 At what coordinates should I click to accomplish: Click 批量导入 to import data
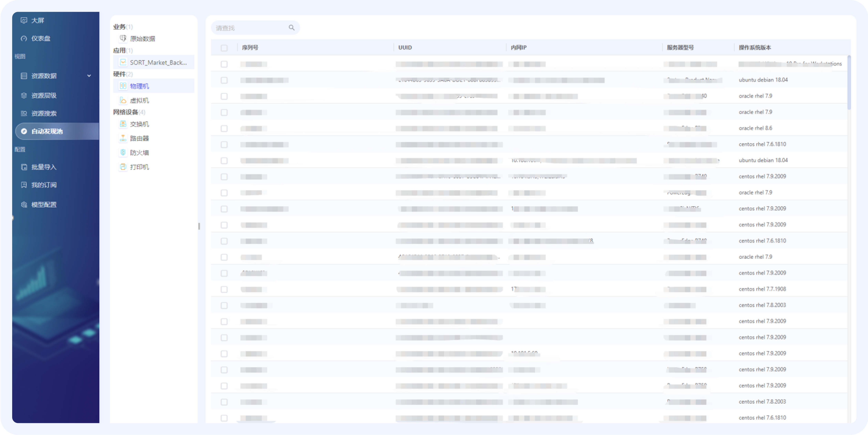[43, 167]
